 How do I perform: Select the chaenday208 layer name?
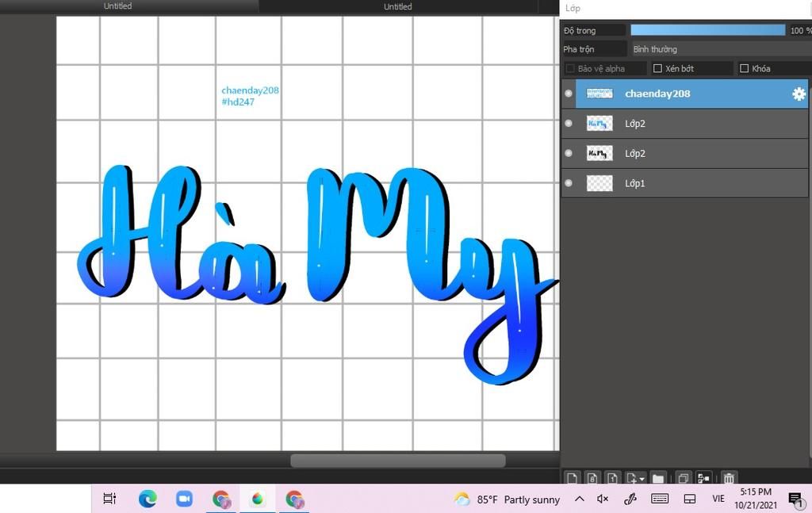(x=657, y=94)
